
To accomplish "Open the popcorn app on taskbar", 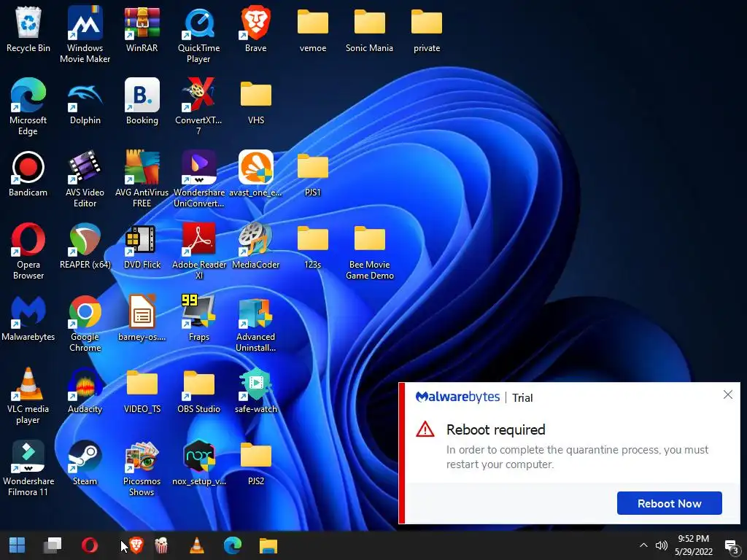I will 161,545.
